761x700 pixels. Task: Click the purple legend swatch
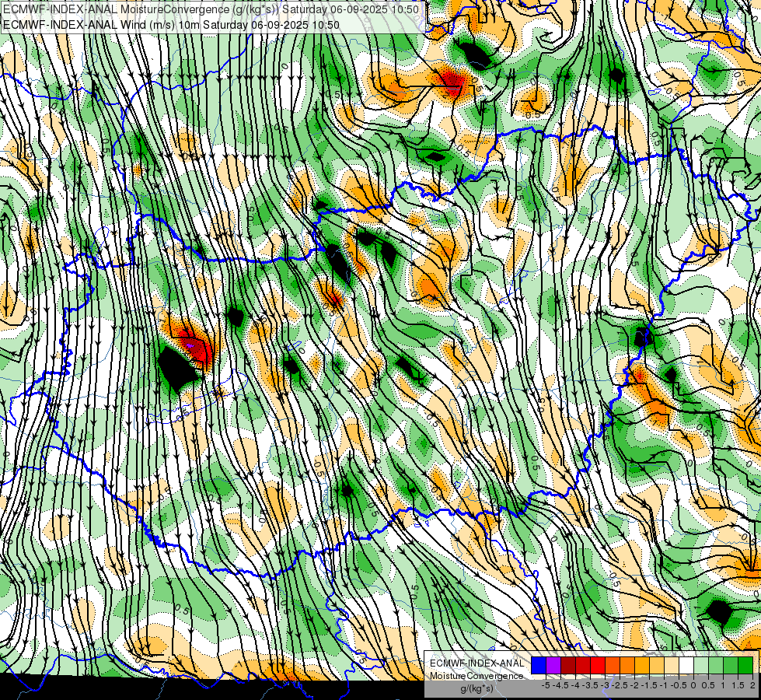tap(553, 666)
